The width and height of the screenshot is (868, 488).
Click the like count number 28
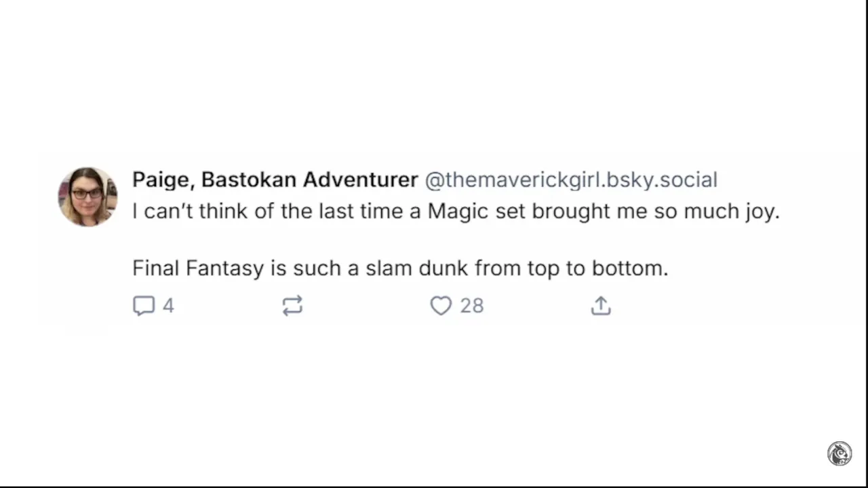pyautogui.click(x=472, y=306)
